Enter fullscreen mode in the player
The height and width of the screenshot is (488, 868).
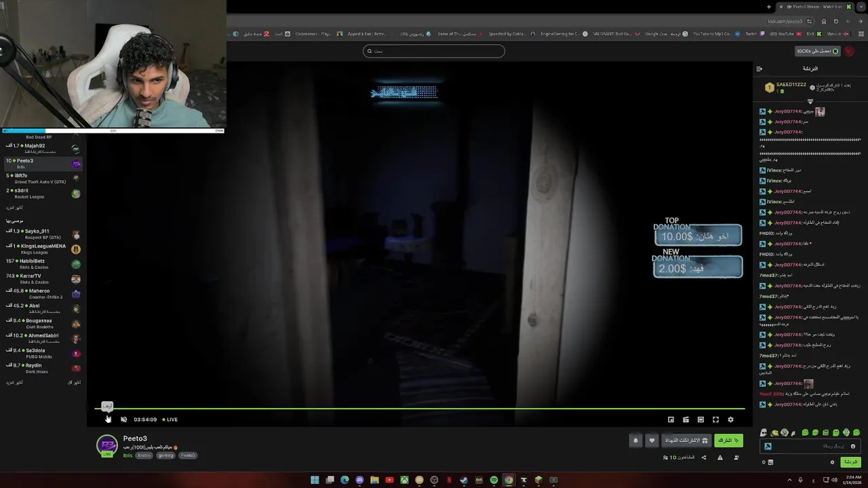click(715, 420)
